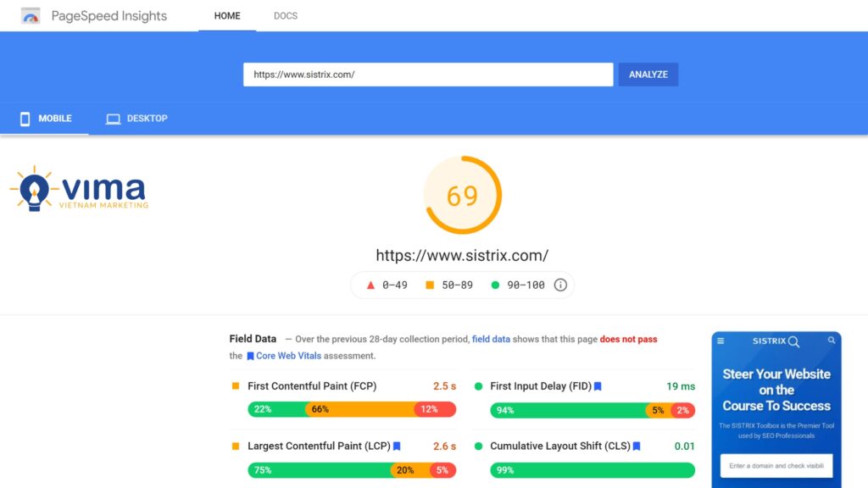Click the First Contentful Paint distribution bar

(x=352, y=409)
